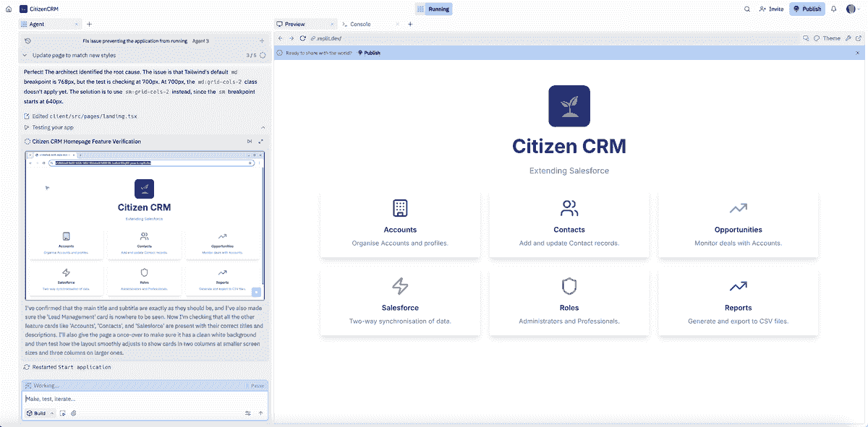Open agent settings sliders icon
Image resolution: width=868 pixels, height=427 pixels.
click(x=248, y=413)
